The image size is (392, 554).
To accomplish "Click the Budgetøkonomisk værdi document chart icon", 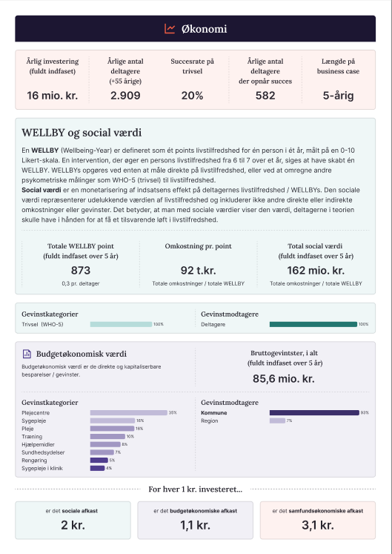I will (27, 354).
